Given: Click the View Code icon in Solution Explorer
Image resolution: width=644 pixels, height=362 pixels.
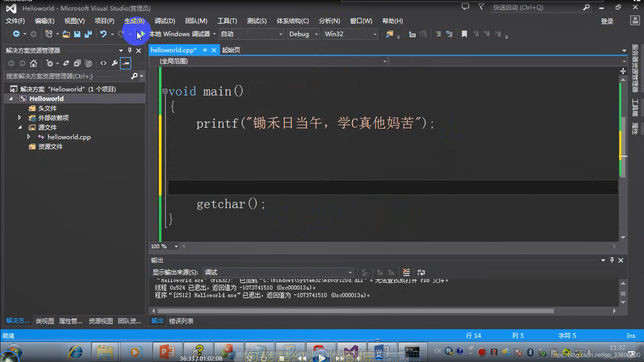Looking at the screenshot, I should (x=103, y=63).
